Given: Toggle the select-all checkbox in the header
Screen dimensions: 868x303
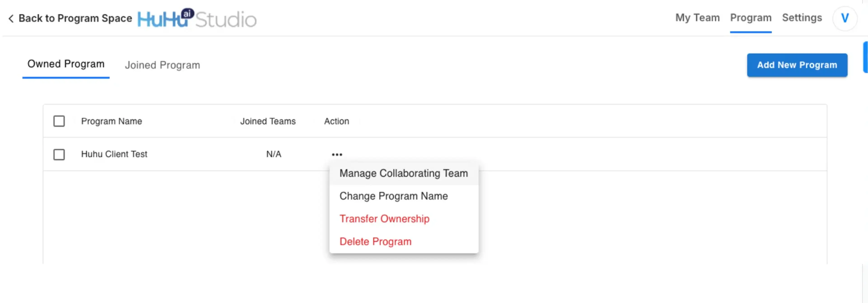Looking at the screenshot, I should pyautogui.click(x=59, y=121).
